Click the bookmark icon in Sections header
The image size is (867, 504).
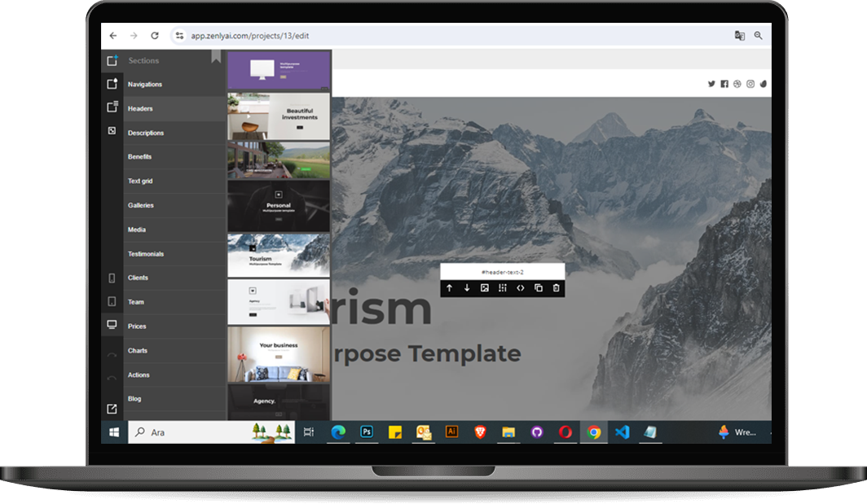tap(216, 56)
